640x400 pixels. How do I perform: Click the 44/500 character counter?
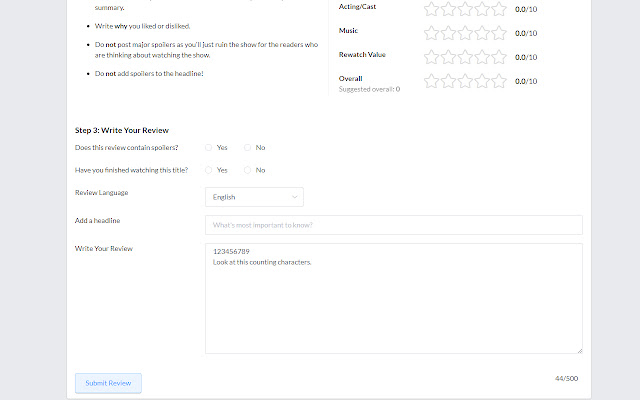pos(566,378)
